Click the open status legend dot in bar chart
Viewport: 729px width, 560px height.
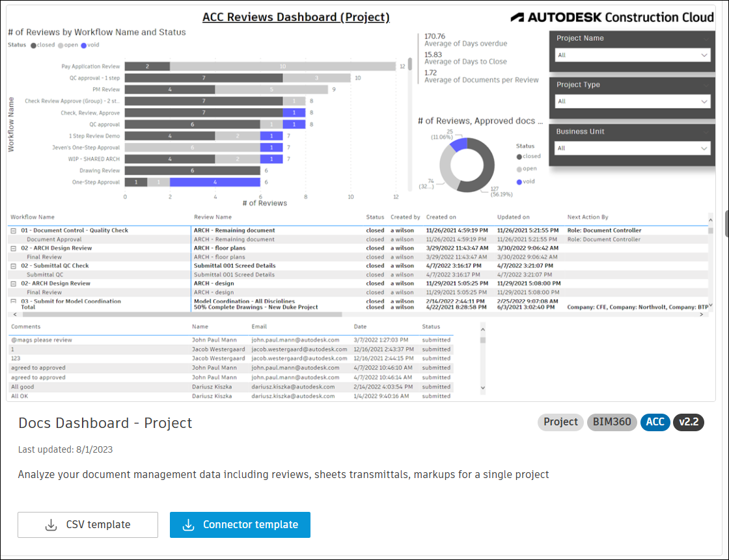pos(61,45)
